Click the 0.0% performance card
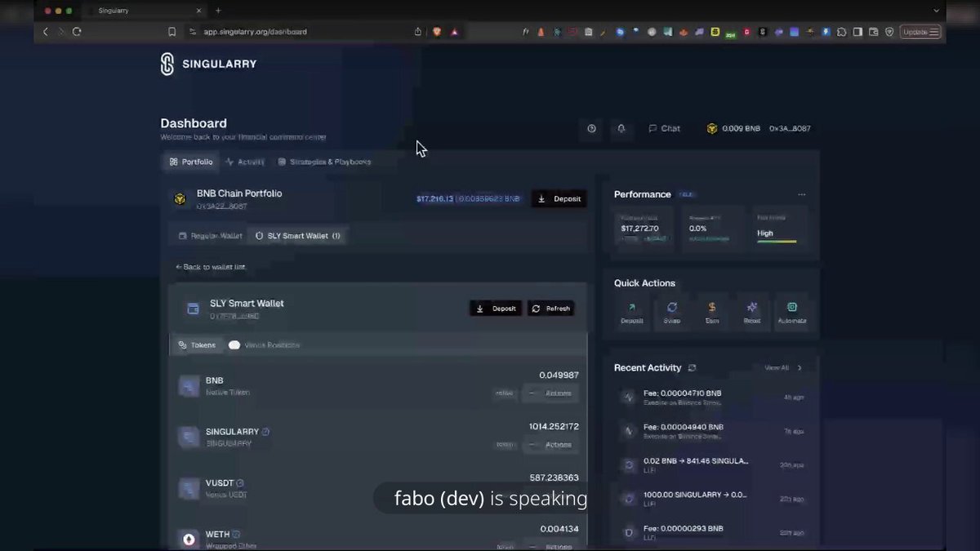The height and width of the screenshot is (551, 980). pyautogui.click(x=711, y=228)
